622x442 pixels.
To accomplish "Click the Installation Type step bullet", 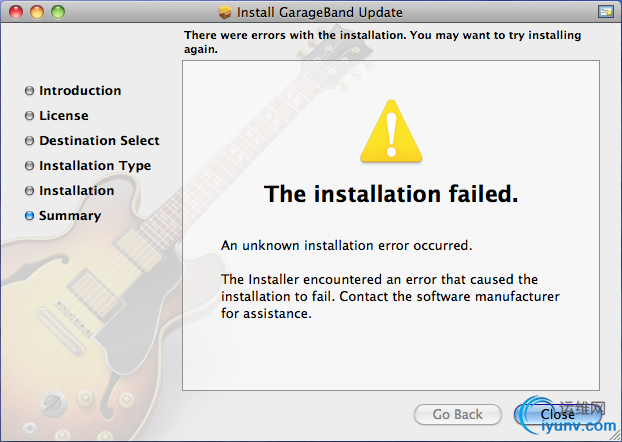I will point(29,165).
